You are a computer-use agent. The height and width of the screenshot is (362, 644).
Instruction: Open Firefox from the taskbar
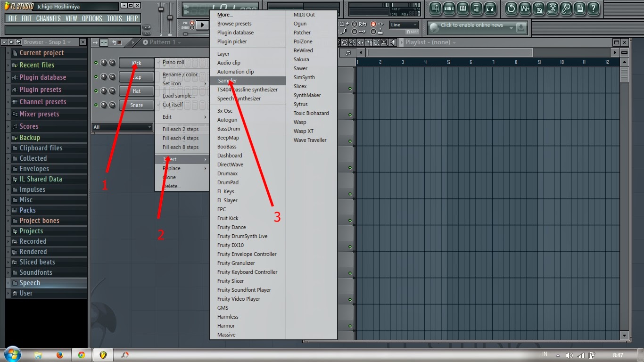pos(60,355)
